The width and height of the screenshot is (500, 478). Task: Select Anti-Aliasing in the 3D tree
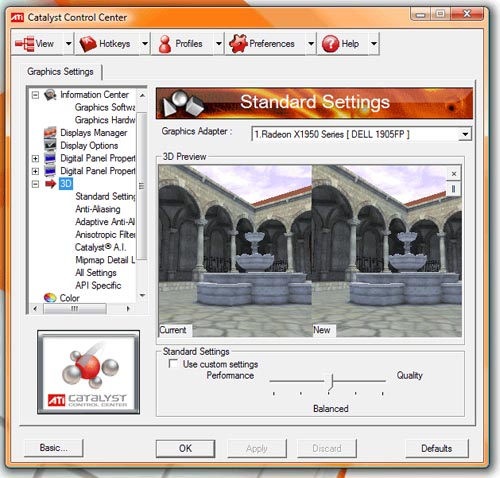[98, 209]
